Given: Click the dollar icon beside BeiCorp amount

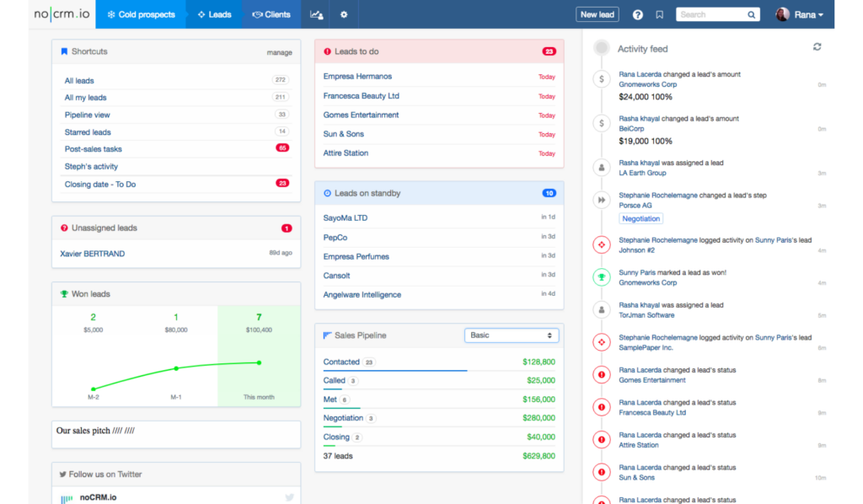Looking at the screenshot, I should tap(602, 123).
